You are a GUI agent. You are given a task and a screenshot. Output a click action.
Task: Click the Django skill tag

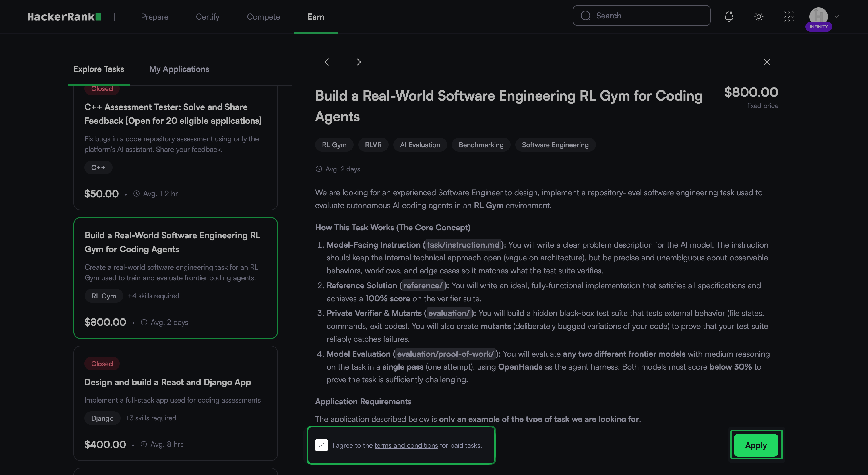click(102, 418)
